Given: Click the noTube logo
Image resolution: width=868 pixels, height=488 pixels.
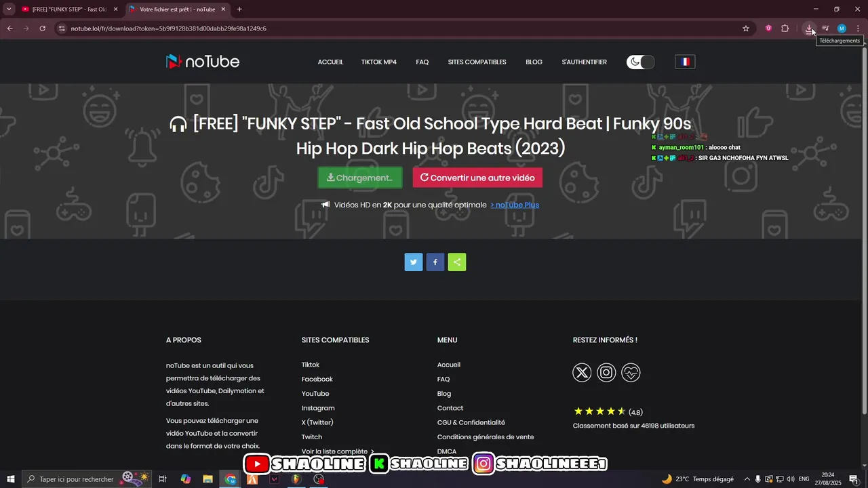Looking at the screenshot, I should click(203, 62).
